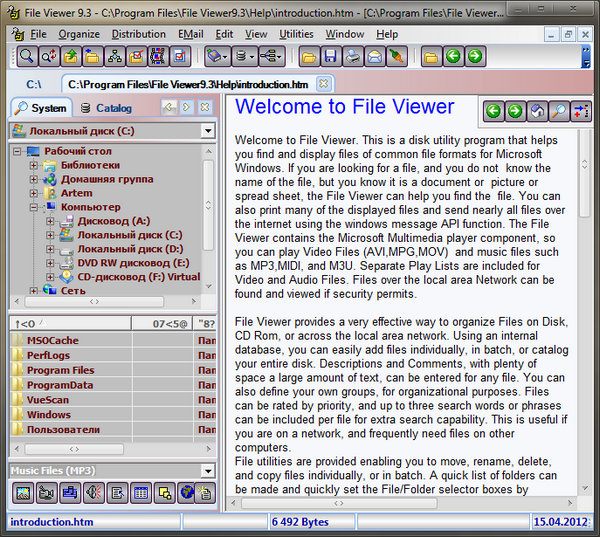The width and height of the screenshot is (600, 537).
Task: Expand the Библиотеки tree node
Action: pos(34,165)
